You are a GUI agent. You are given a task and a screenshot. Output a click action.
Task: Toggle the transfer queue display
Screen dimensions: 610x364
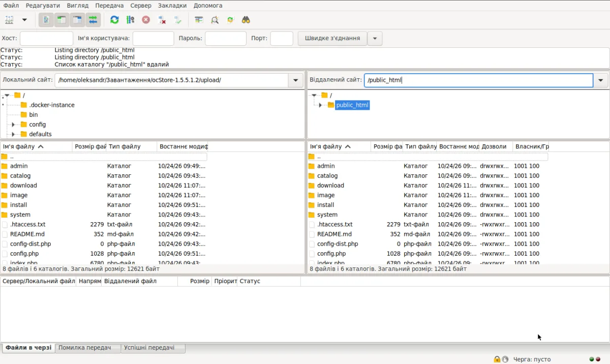[93, 20]
